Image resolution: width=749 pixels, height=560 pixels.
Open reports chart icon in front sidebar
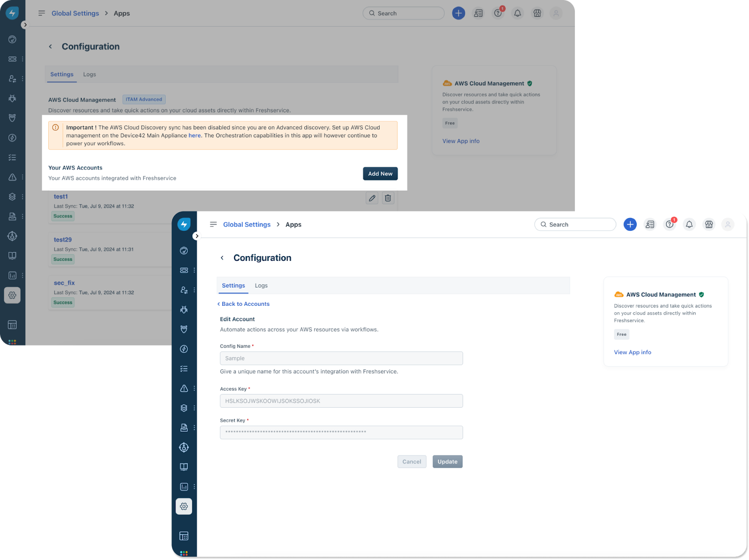pyautogui.click(x=184, y=486)
